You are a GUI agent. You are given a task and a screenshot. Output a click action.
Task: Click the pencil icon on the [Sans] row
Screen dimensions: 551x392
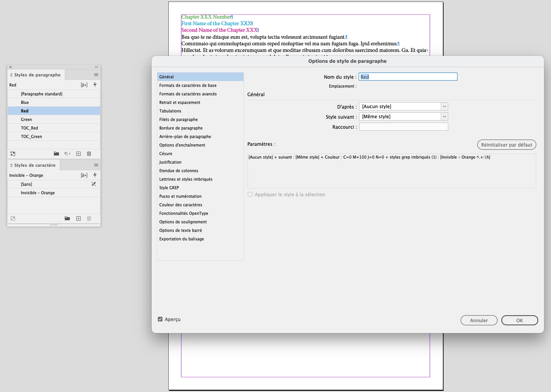(x=93, y=184)
